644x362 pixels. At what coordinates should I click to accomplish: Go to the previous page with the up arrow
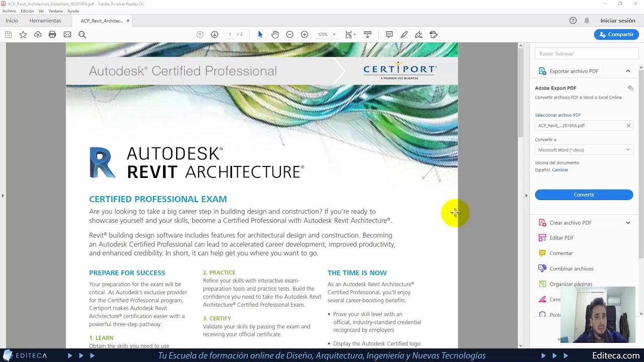coord(200,35)
